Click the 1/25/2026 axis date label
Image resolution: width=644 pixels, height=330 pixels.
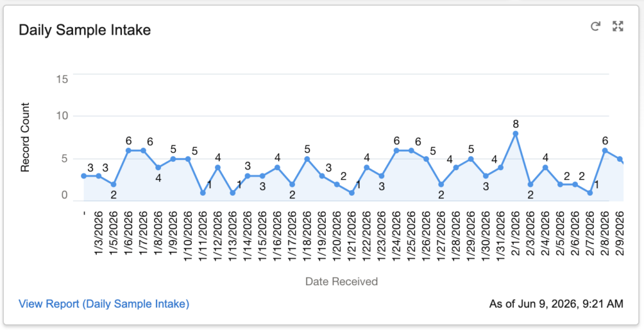coord(411,236)
